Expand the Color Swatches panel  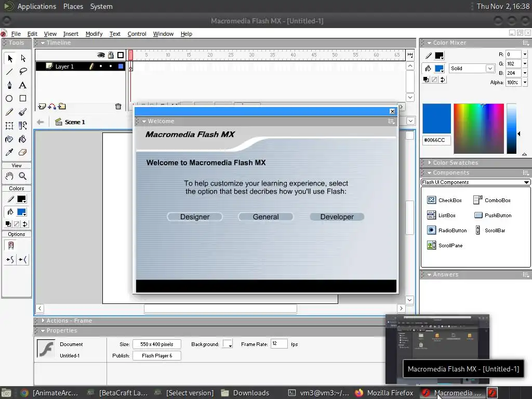pos(429,163)
